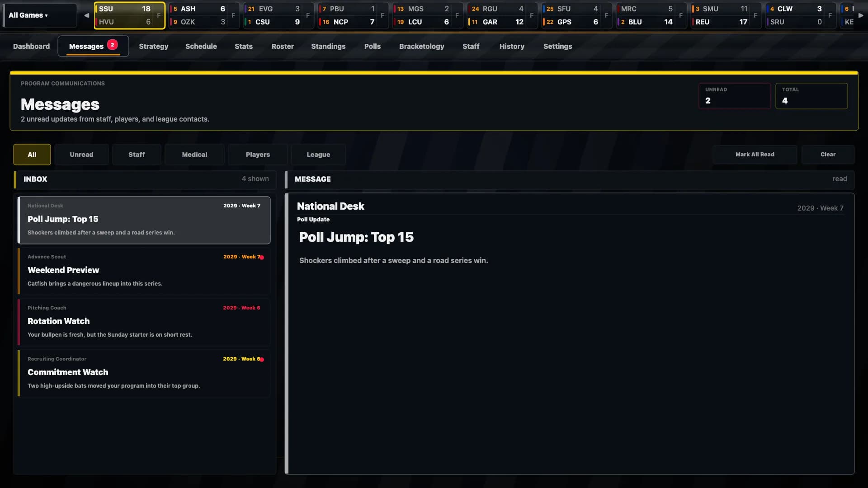Viewport: 868px width, 488px height.
Task: Open the MRC vs BLU game score
Action: pos(651,15)
